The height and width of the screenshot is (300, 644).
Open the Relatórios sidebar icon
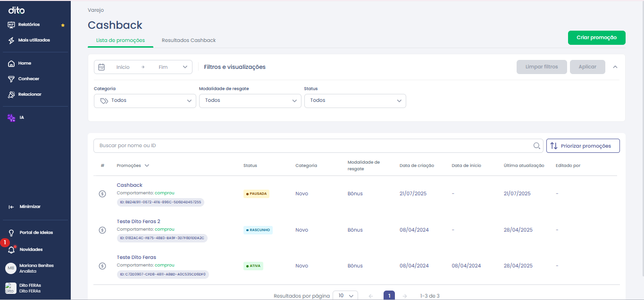pos(11,25)
